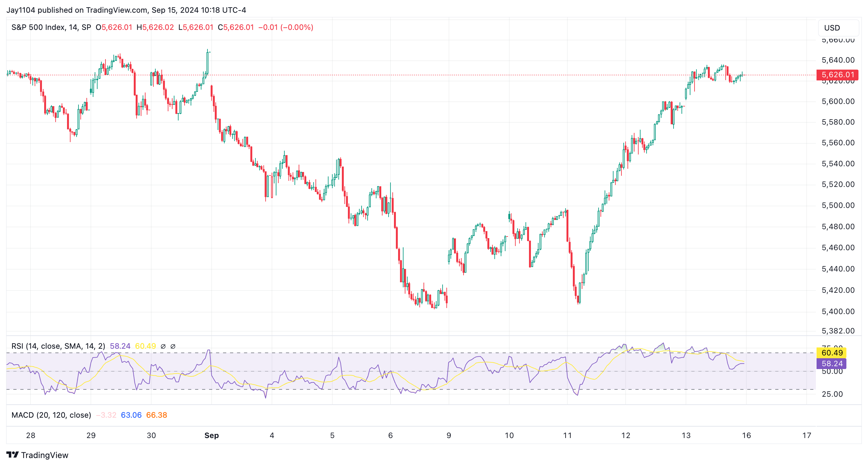Click the change text −0.01 (−0.00%)
Viewport: 868px width, 466px height.
click(x=286, y=27)
